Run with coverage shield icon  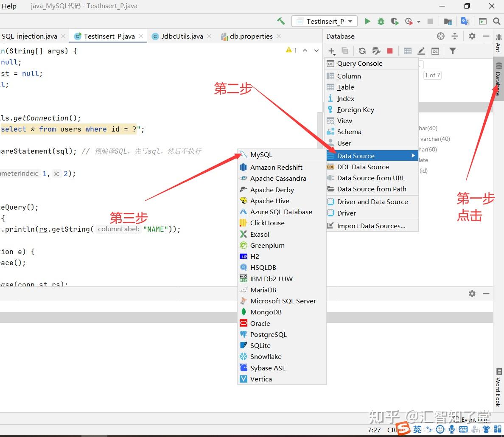click(x=395, y=21)
